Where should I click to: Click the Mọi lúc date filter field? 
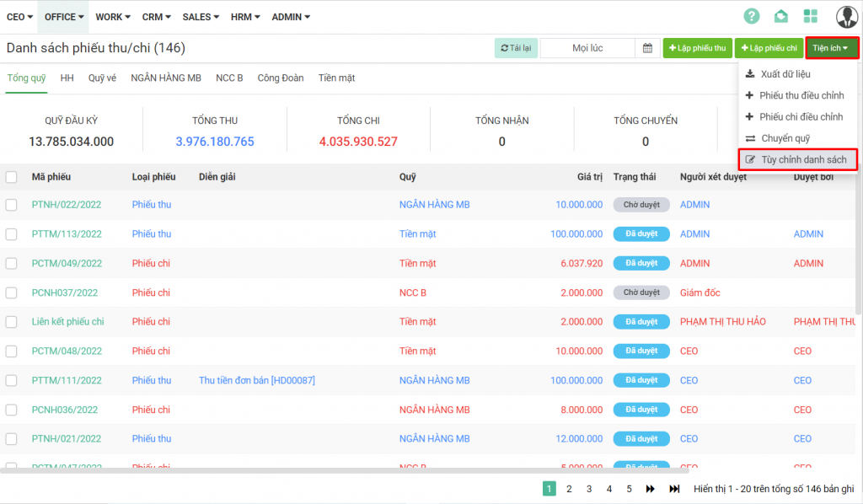(587, 48)
